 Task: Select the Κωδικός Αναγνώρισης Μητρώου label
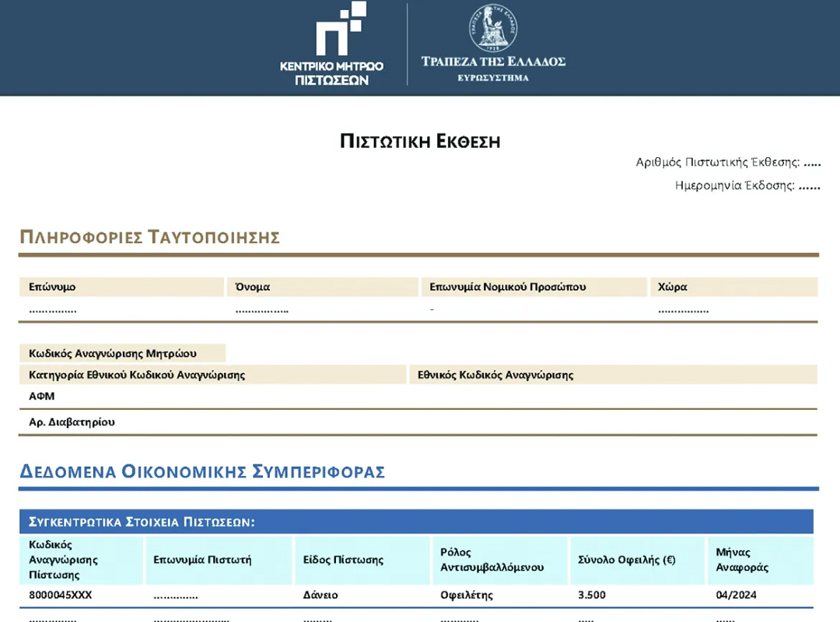point(113,353)
